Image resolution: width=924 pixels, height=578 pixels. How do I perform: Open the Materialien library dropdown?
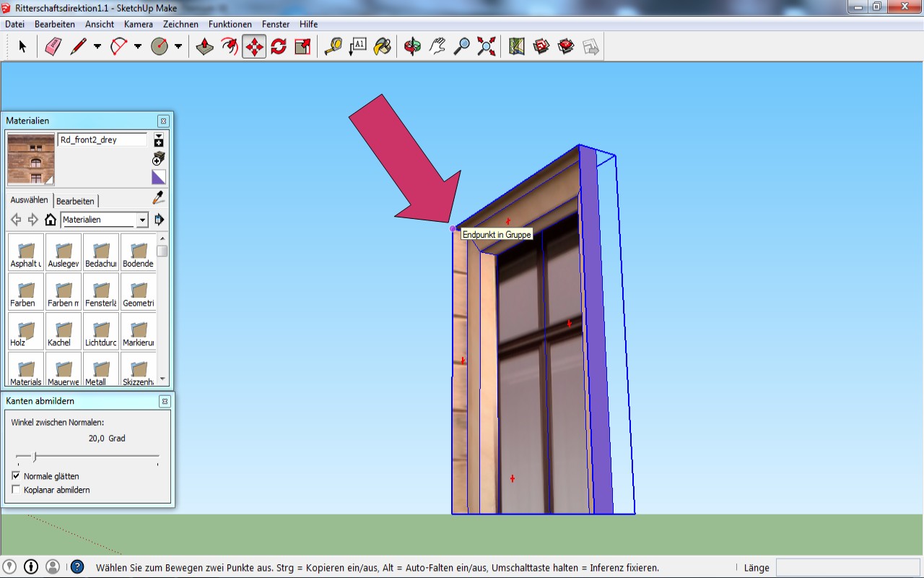click(142, 220)
